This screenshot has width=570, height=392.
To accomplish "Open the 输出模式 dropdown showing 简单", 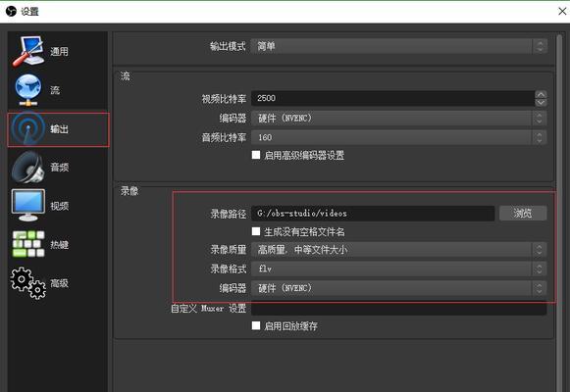I will tap(398, 46).
